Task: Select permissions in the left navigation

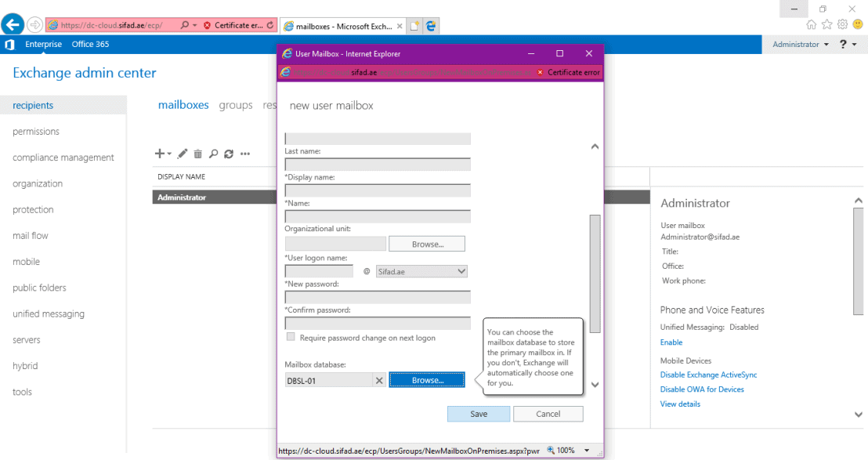Action: (x=35, y=131)
